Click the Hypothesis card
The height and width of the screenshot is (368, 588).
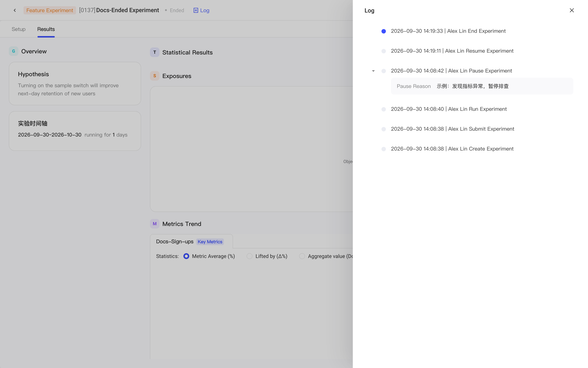pyautogui.click(x=75, y=84)
